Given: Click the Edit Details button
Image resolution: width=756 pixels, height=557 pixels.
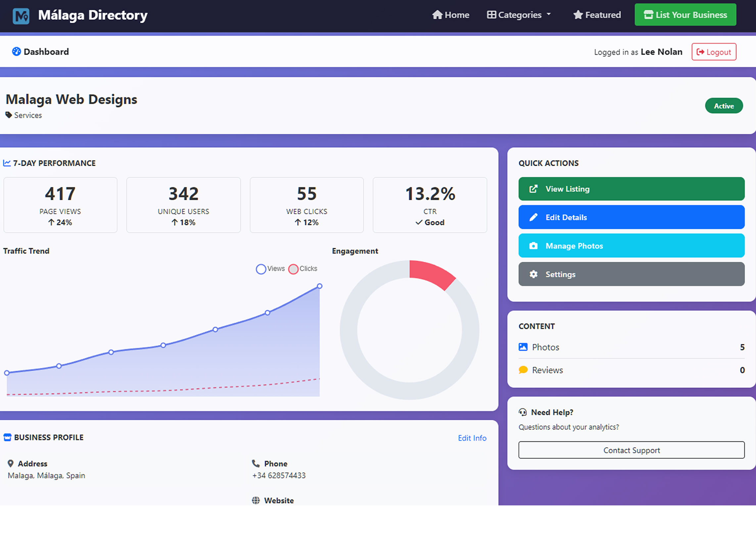Looking at the screenshot, I should (x=631, y=217).
